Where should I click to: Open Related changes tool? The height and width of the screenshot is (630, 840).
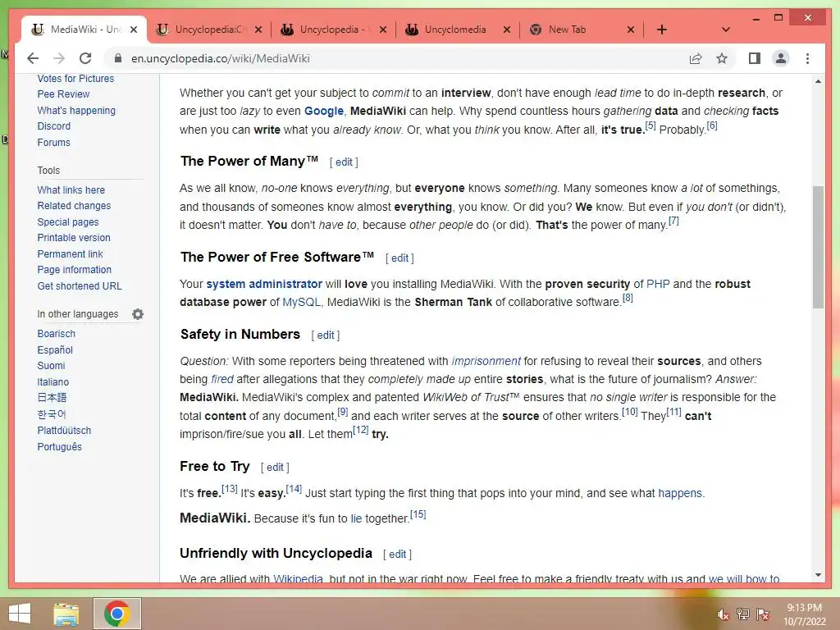[x=74, y=206]
